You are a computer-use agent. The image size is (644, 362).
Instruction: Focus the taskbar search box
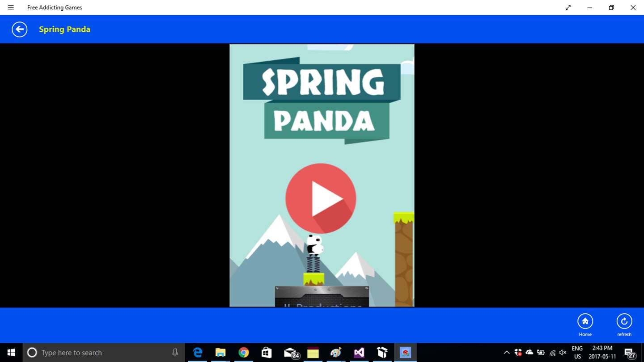point(104,353)
